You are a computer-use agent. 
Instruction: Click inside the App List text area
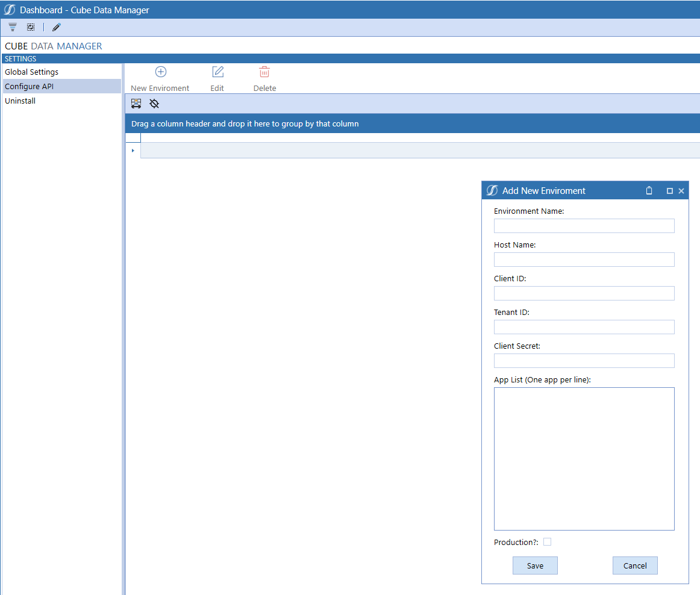coord(584,458)
